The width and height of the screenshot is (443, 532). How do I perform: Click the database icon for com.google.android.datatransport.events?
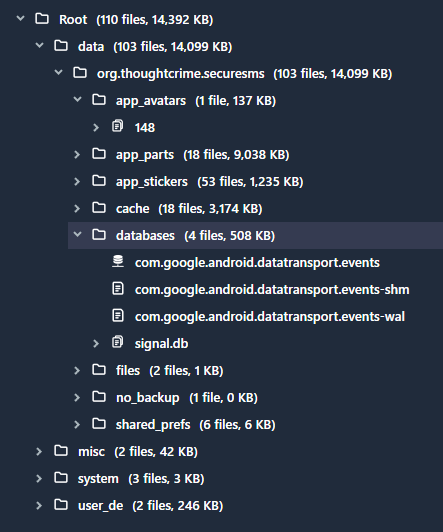tap(118, 262)
